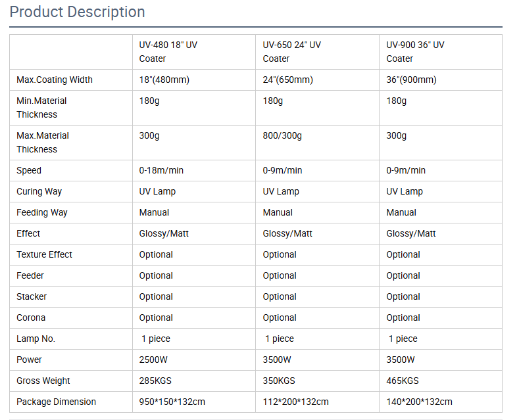Screen dimensions: 519x420
Task: Click the 800/300g thickness value
Action: pos(282,135)
